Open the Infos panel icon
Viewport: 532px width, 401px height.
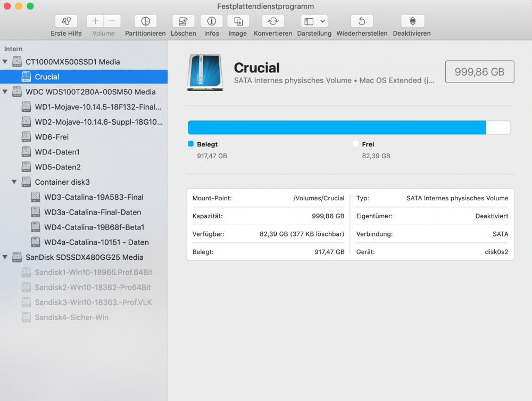click(212, 21)
